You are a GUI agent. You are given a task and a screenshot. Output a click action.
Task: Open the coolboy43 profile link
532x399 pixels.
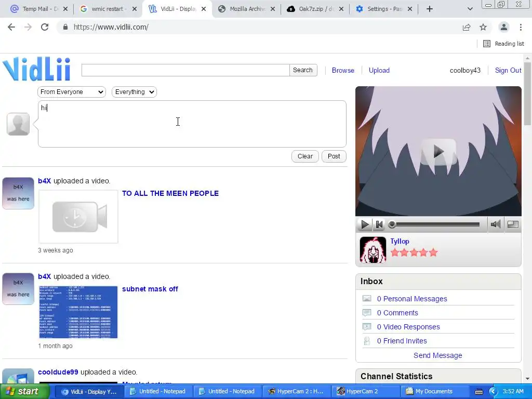[x=465, y=71]
